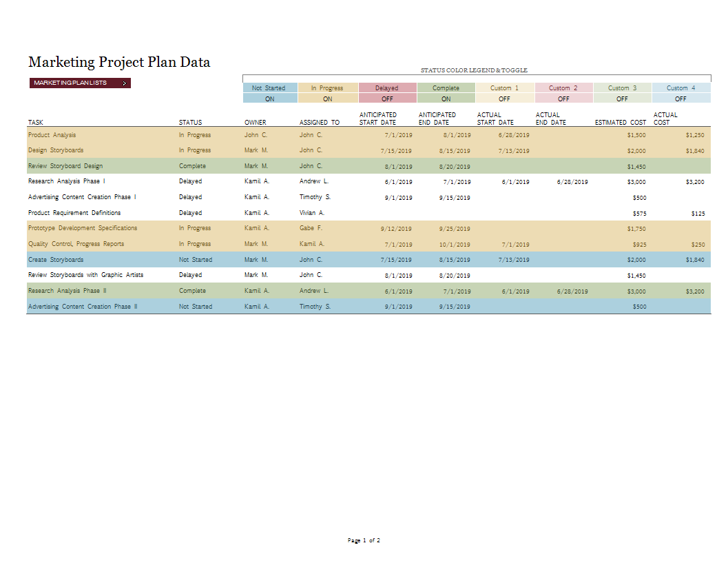Toggle the ON cell under In Progress

pos(327,99)
